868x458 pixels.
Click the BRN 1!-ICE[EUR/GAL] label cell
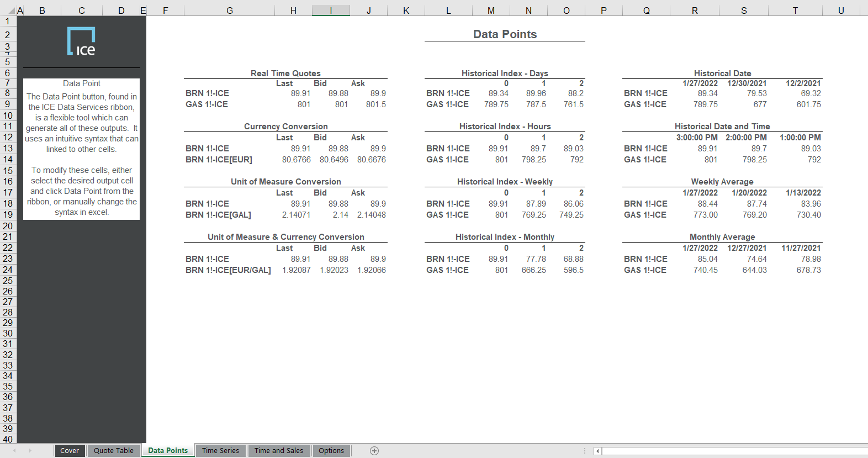[x=228, y=270]
